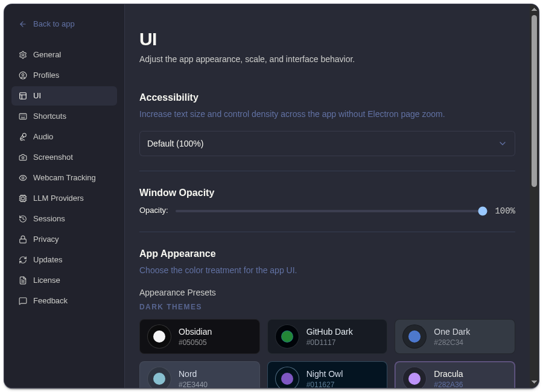Click the Obsidian hex code #050505
This screenshot has height=392, width=543.
click(192, 343)
